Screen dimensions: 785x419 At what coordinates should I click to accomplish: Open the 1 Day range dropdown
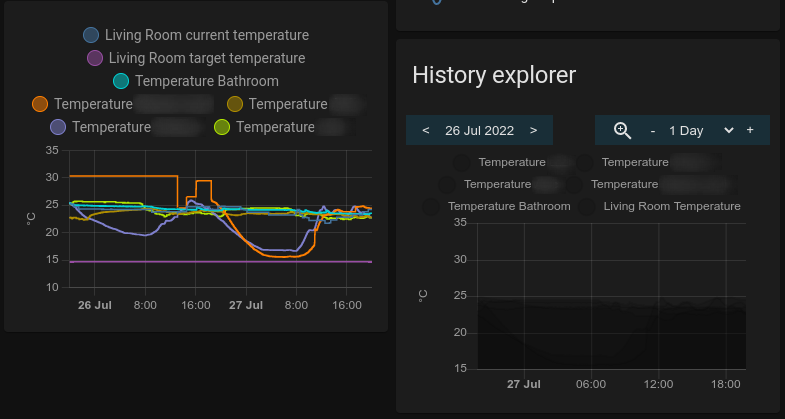click(x=701, y=131)
